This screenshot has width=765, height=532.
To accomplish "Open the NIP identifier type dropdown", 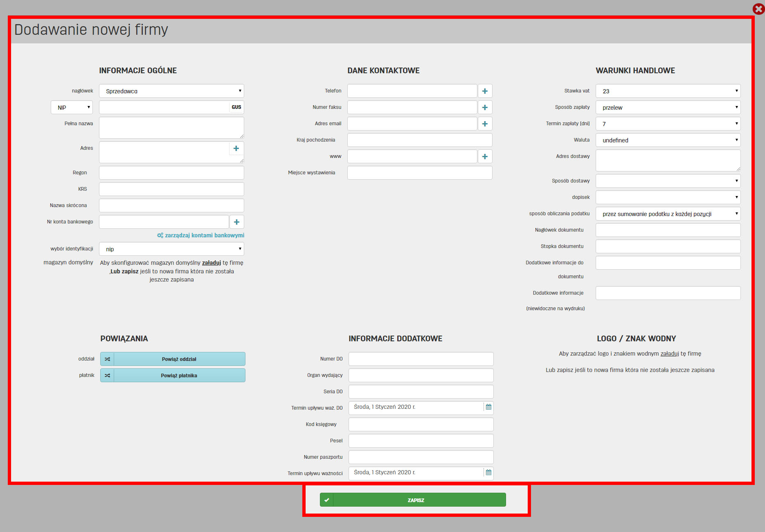I will 72,107.
